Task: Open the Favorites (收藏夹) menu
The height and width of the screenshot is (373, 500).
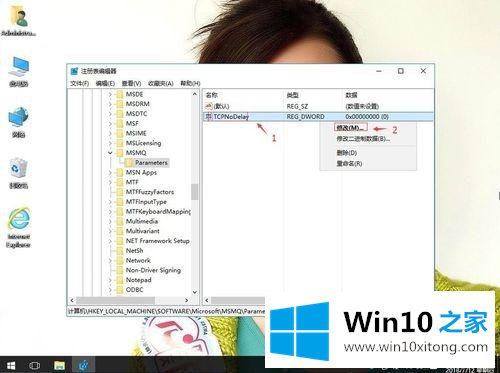Action: click(161, 83)
